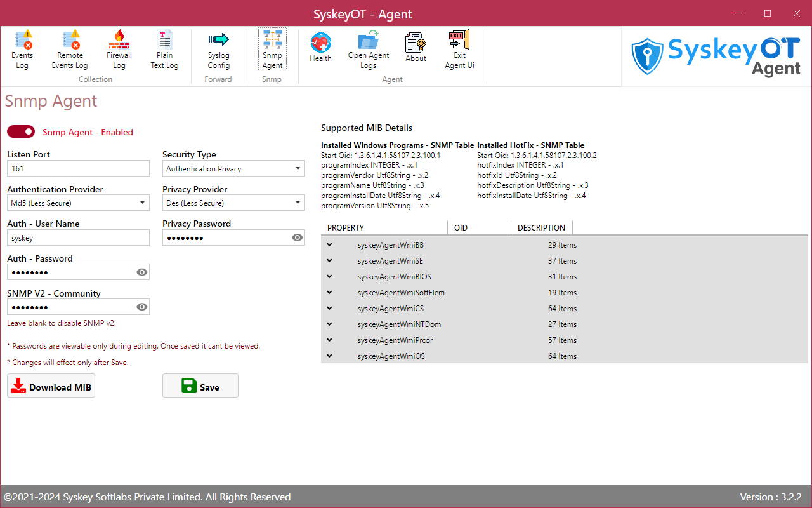
Task: Expand the syskeyAgentWmiBB property
Action: coord(329,244)
